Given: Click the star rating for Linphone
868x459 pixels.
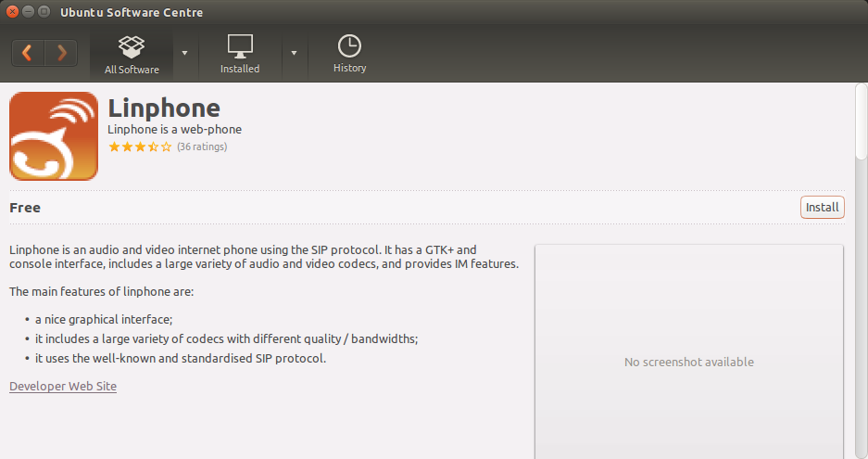Looking at the screenshot, I should click(140, 147).
